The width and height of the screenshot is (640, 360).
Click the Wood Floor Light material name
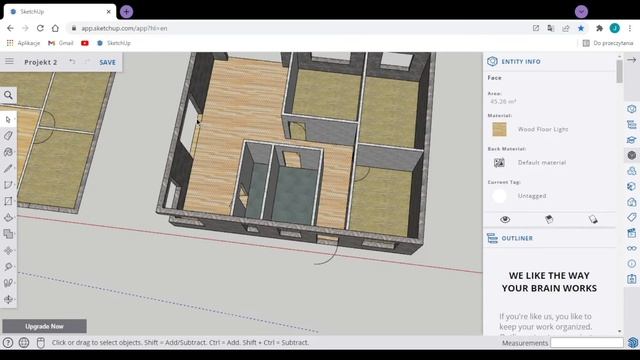coord(543,129)
